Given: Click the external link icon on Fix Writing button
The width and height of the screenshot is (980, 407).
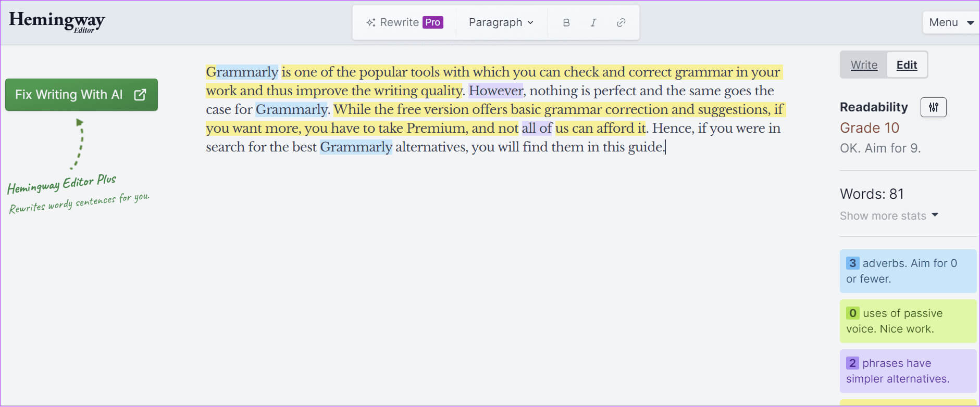Looking at the screenshot, I should (x=140, y=95).
